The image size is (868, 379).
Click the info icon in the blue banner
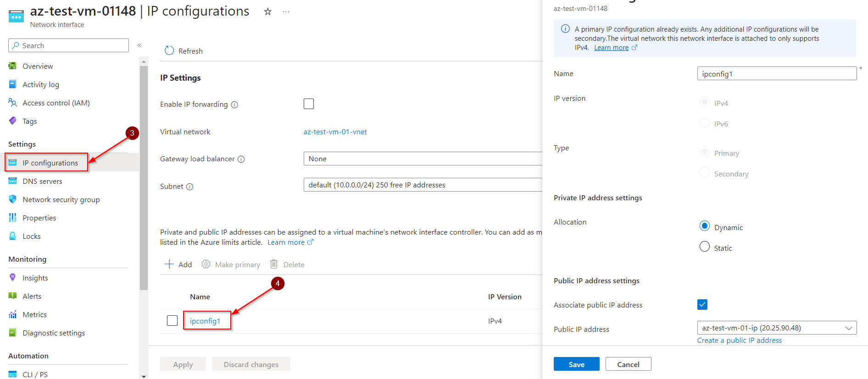(566, 29)
